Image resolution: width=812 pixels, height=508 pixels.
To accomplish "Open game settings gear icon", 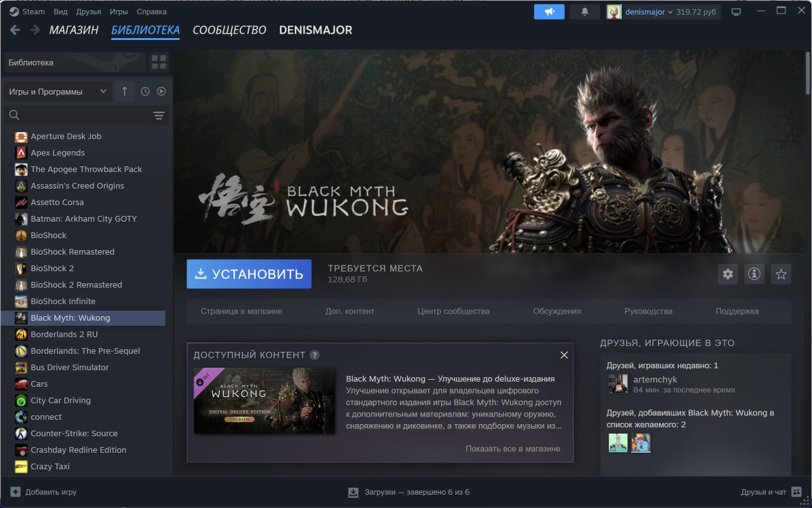I will tap(728, 274).
